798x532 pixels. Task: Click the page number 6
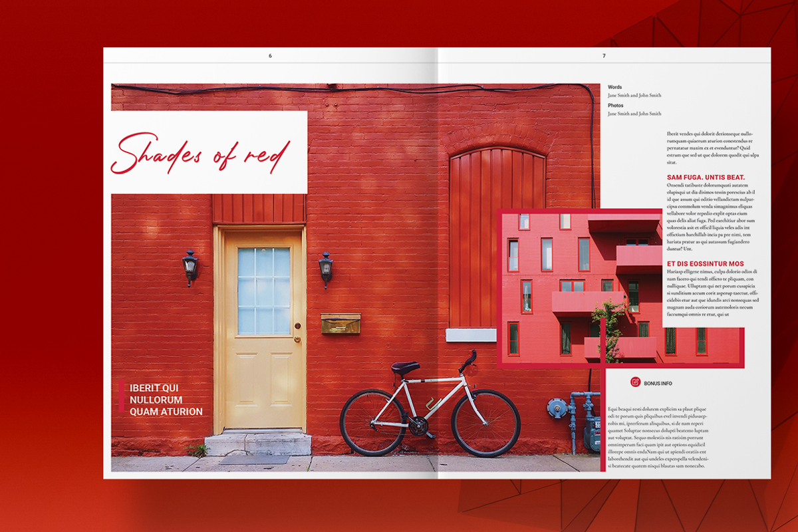270,56
